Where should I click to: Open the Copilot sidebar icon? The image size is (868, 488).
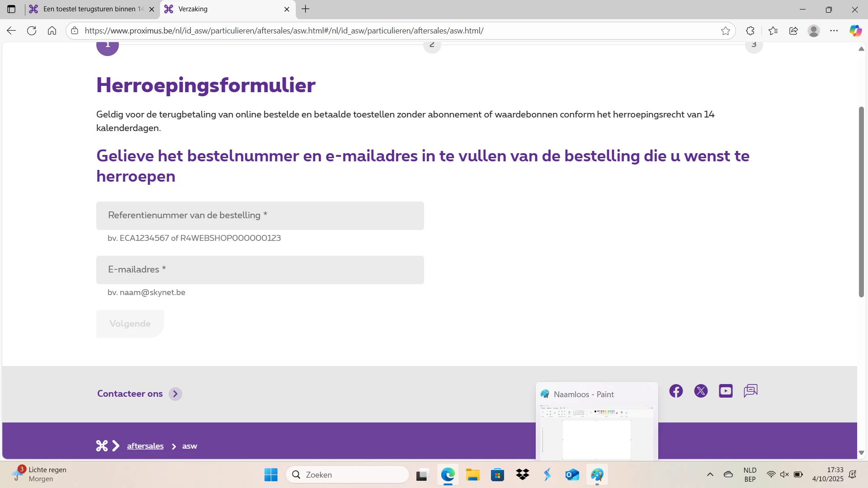(x=855, y=31)
